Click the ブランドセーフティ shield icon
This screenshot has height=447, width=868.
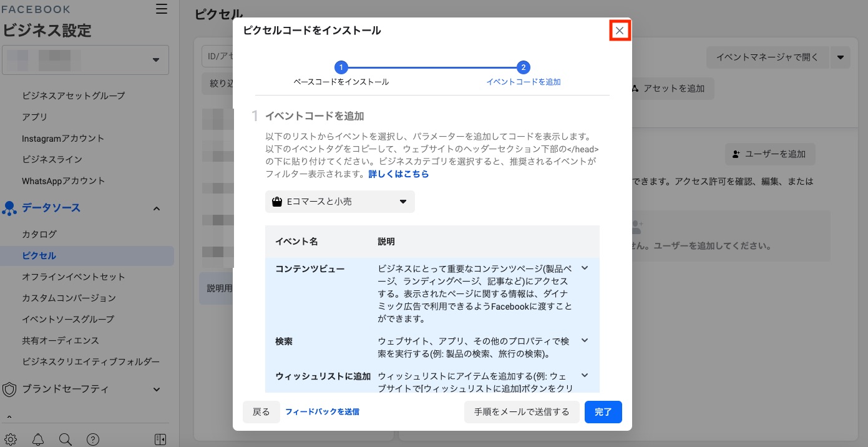point(9,390)
